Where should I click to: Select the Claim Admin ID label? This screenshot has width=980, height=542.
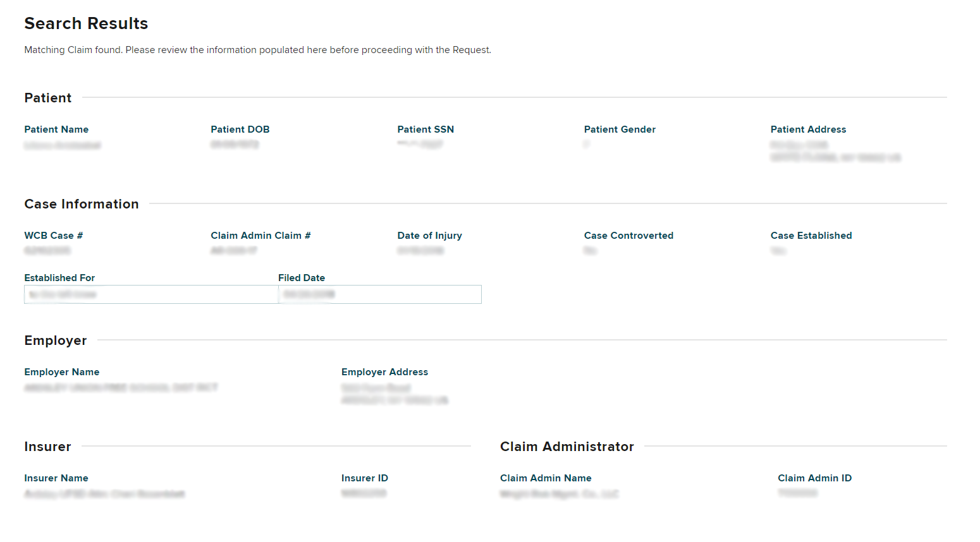click(x=814, y=478)
